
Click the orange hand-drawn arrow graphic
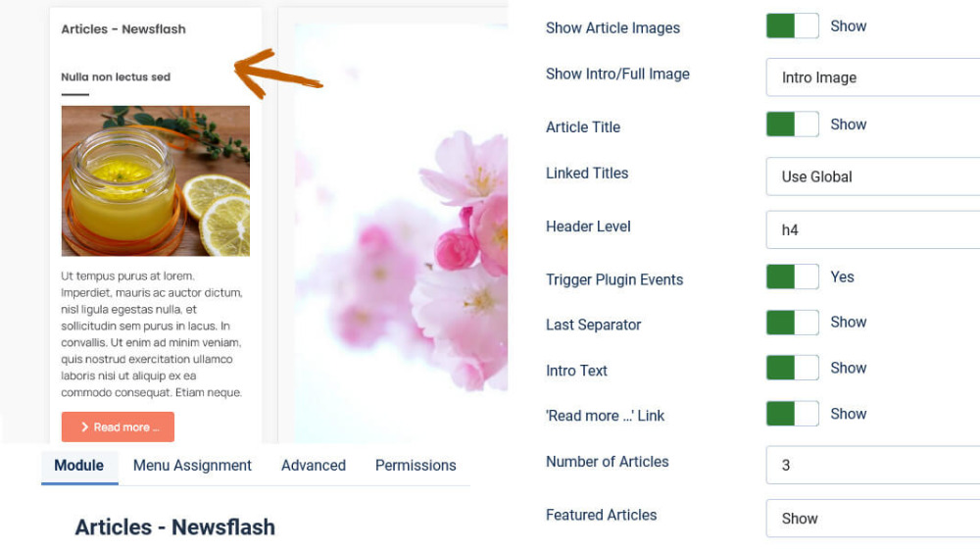(277, 74)
